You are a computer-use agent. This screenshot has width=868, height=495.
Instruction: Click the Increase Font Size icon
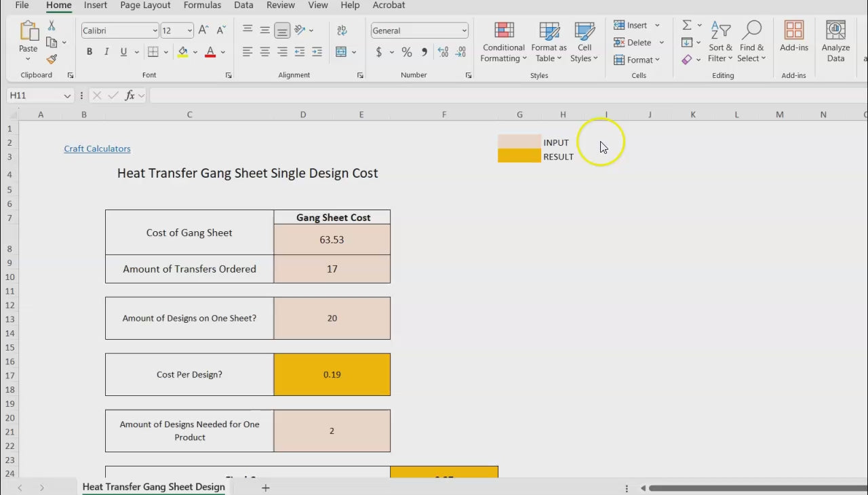click(203, 31)
